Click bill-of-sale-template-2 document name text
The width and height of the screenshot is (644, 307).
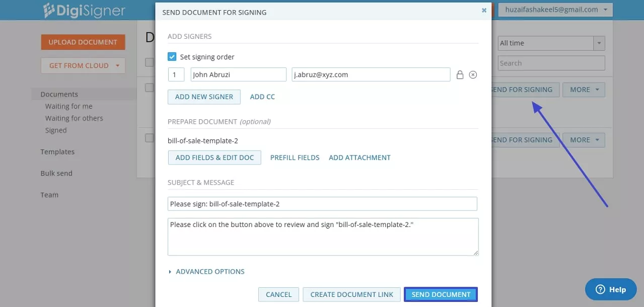point(202,141)
